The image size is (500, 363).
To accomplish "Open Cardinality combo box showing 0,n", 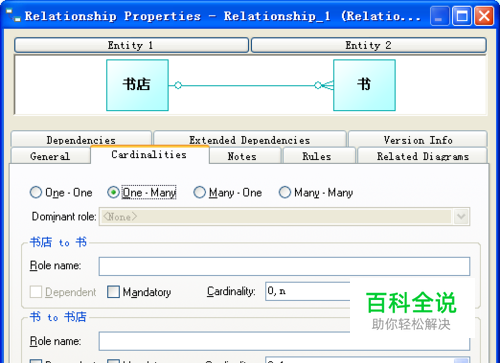I will [308, 291].
